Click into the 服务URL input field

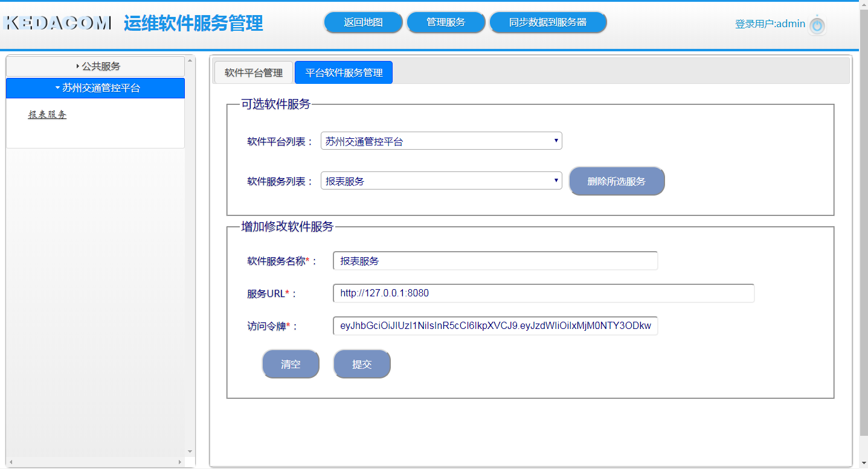tap(544, 293)
